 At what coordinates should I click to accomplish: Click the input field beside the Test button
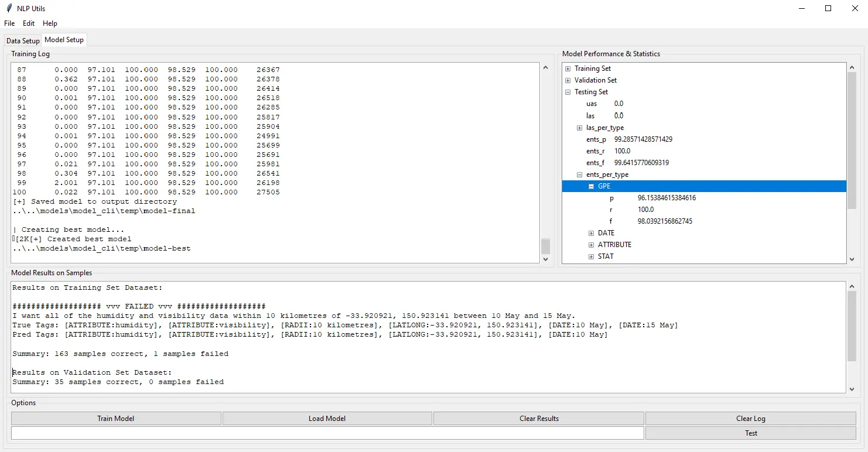(326, 433)
